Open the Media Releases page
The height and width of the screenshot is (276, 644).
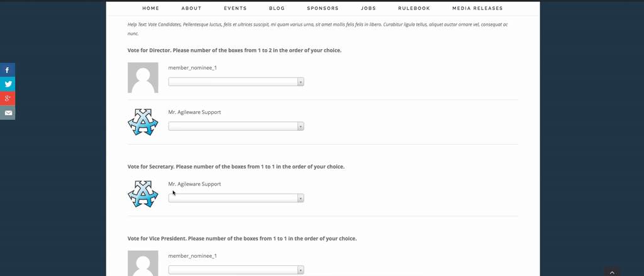(477, 8)
